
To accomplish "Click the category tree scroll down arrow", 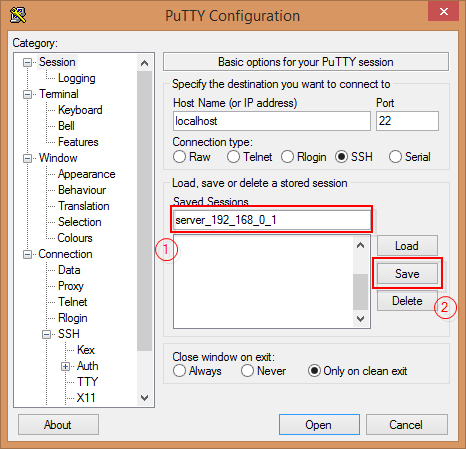I will tap(144, 398).
